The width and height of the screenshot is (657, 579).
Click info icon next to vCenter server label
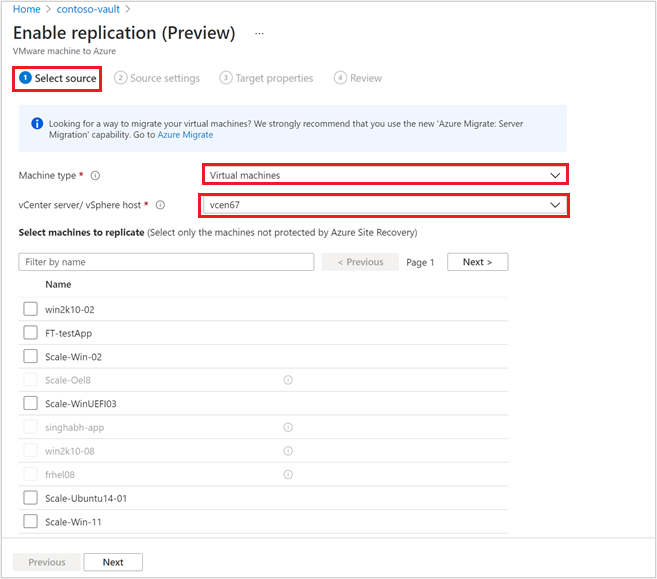point(160,205)
